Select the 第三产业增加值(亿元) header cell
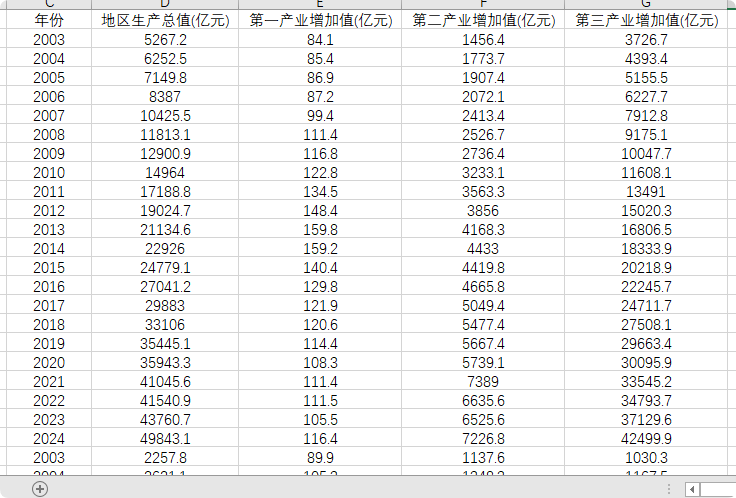The width and height of the screenshot is (736, 498). pyautogui.click(x=646, y=20)
